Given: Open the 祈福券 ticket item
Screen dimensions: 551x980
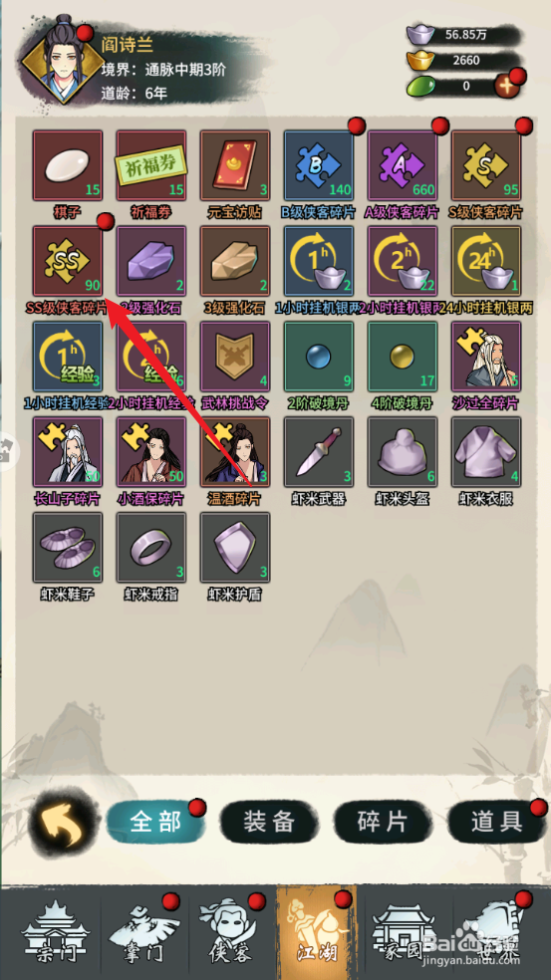Looking at the screenshot, I should click(x=151, y=165).
